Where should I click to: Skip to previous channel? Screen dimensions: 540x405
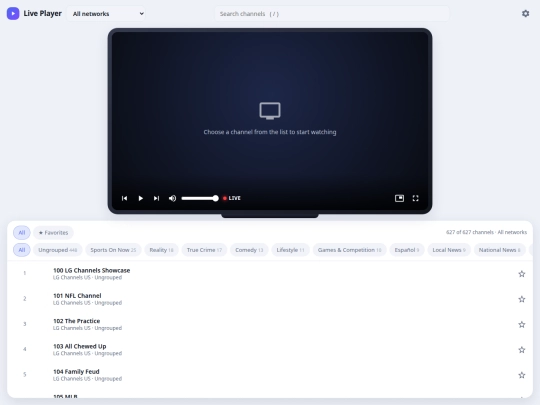click(124, 198)
